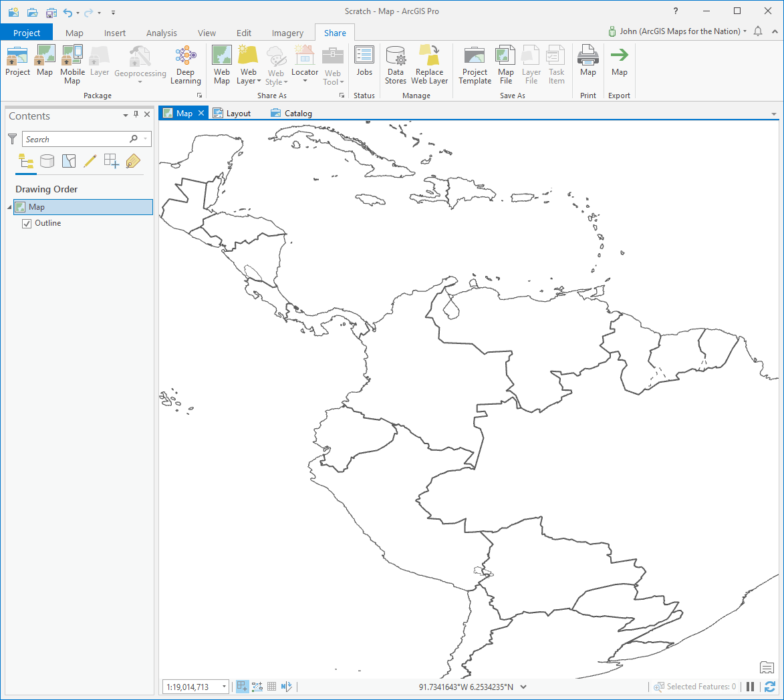The image size is (784, 700).
Task: Save as Project Template
Action: [475, 64]
